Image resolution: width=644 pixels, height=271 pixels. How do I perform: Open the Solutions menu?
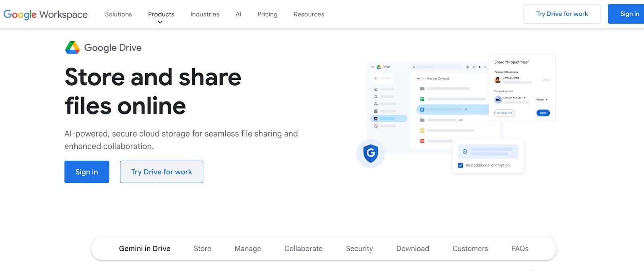118,14
